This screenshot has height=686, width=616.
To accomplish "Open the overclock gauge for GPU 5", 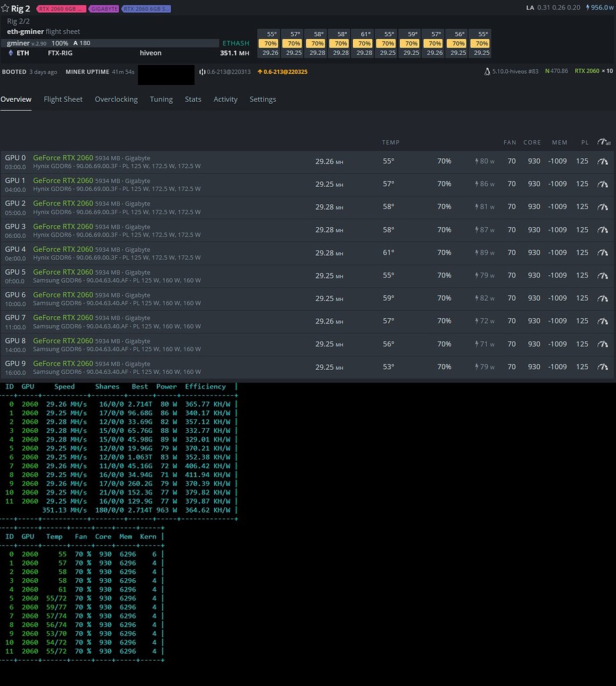I will (x=603, y=275).
